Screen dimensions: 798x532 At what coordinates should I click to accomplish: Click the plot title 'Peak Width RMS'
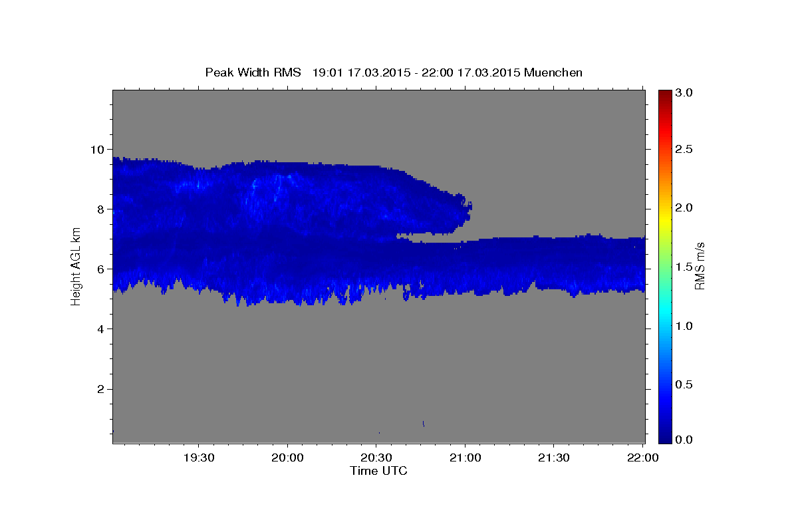coord(253,72)
